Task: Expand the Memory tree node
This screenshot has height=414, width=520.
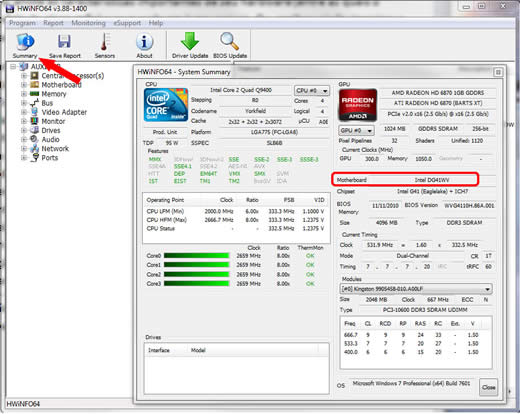Action: tap(24, 94)
